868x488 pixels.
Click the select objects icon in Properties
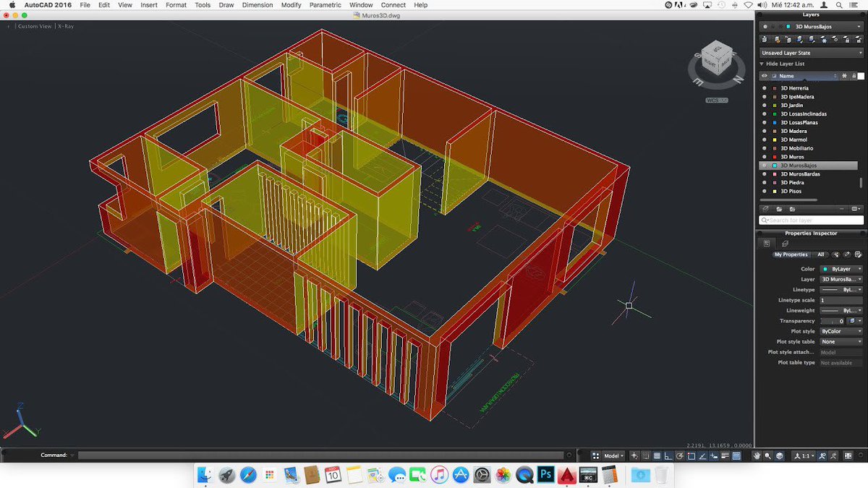coord(847,254)
